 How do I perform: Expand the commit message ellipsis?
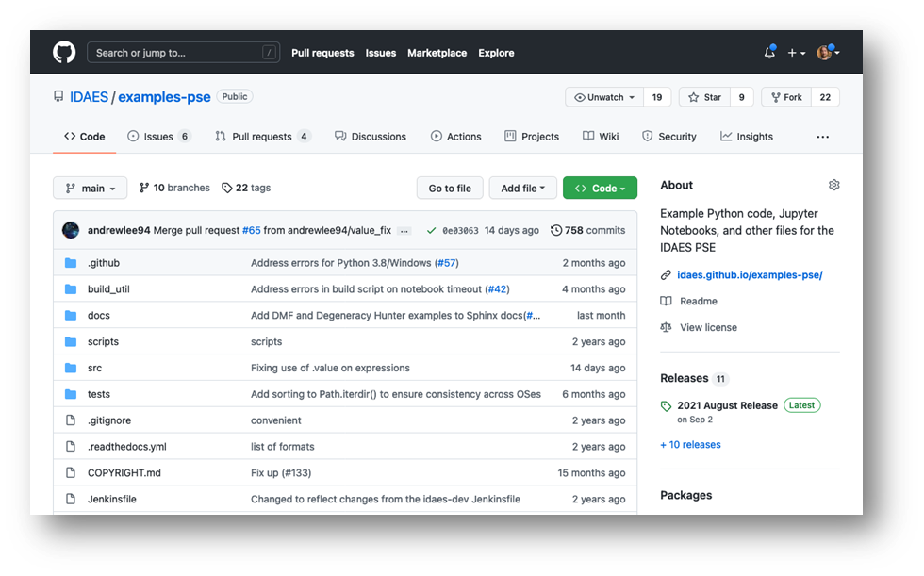coord(404,230)
